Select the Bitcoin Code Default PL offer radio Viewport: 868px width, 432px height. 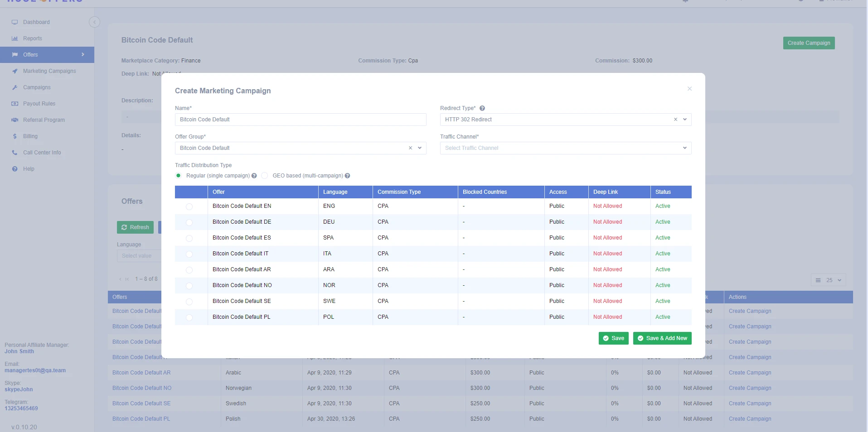click(x=189, y=317)
